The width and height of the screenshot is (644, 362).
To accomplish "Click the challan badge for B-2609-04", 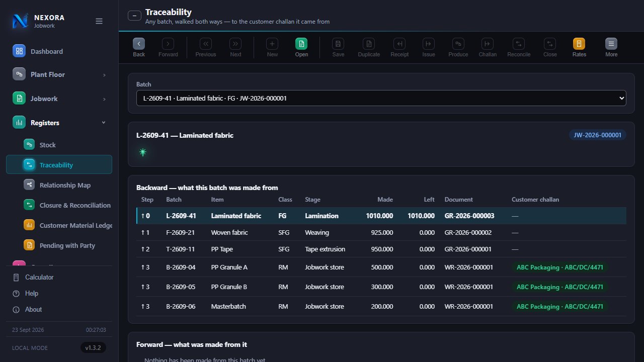I will tap(560, 267).
